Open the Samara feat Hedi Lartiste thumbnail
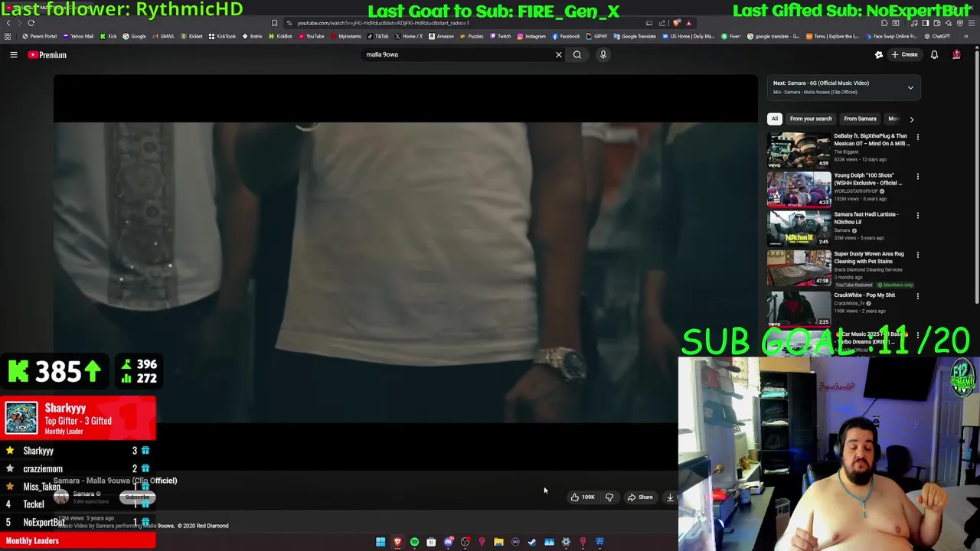 point(799,228)
